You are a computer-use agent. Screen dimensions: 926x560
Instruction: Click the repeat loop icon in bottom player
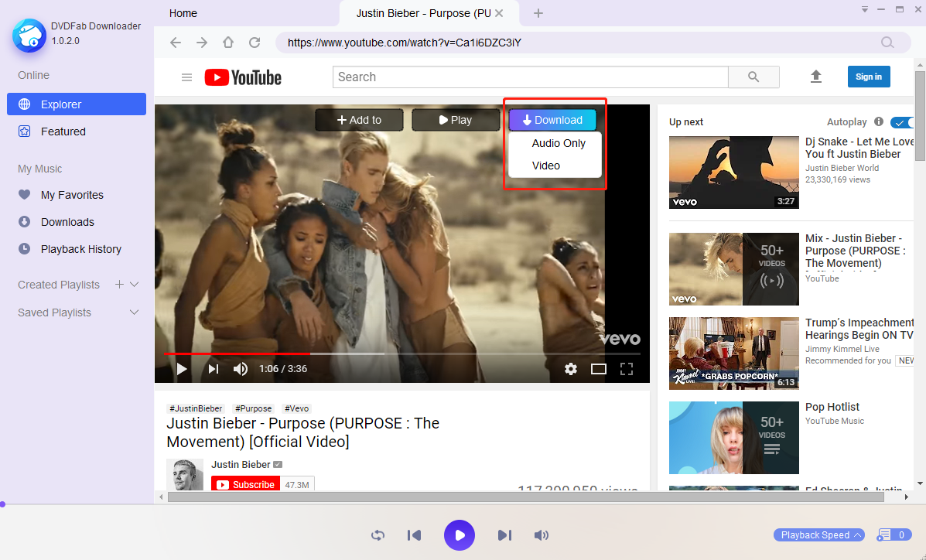[378, 535]
